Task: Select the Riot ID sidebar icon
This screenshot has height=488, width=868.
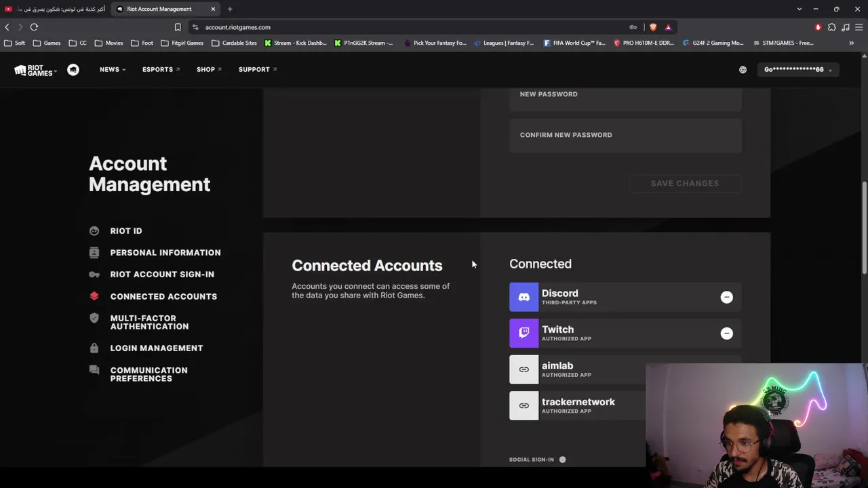Action: click(94, 231)
